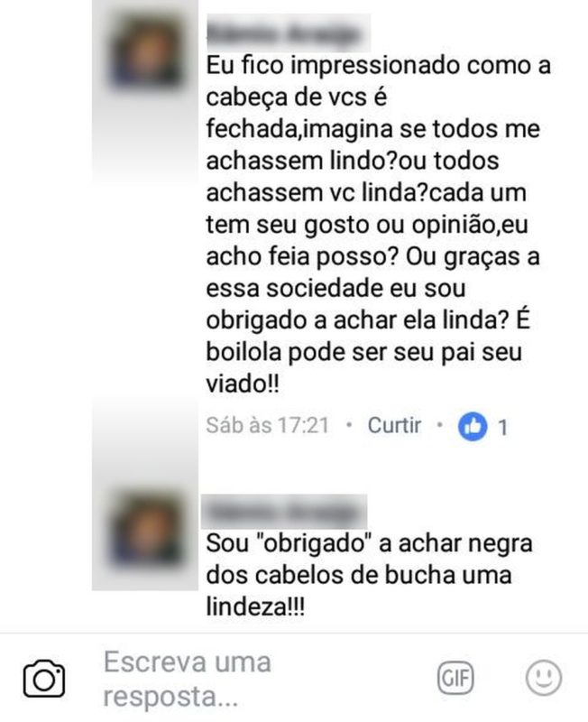Open the emoji smiley picker
Screen dimensions: 588x722
[x=544, y=678]
